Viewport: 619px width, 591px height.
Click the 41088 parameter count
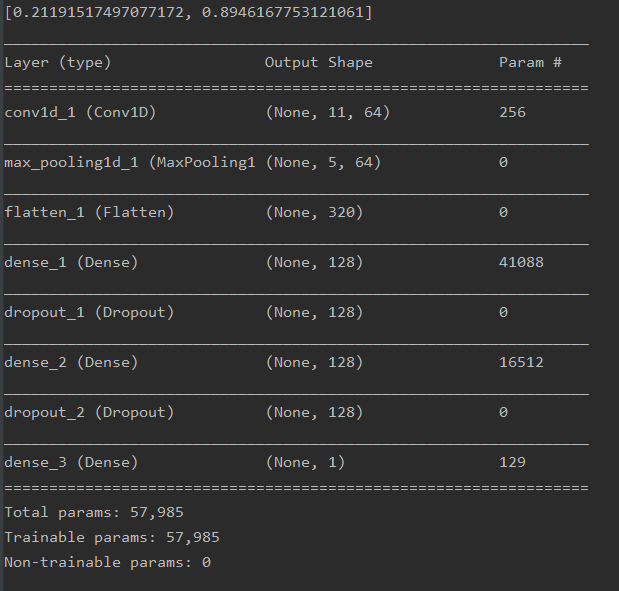(521, 262)
